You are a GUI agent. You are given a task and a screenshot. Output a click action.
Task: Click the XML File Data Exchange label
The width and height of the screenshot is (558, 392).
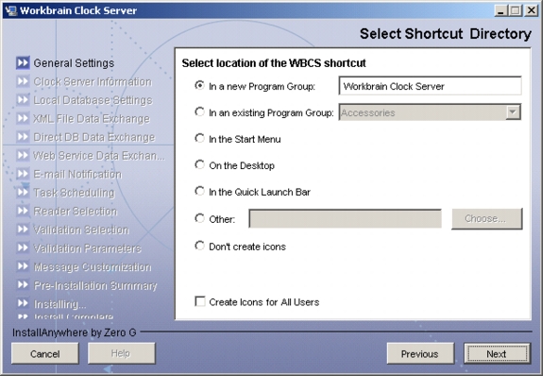click(92, 119)
